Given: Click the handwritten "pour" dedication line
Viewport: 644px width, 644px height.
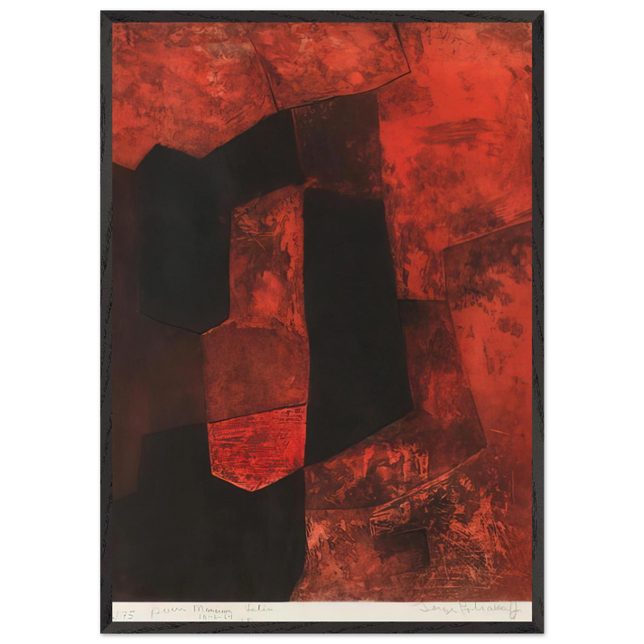Looking at the screenshot, I should tap(210, 612).
